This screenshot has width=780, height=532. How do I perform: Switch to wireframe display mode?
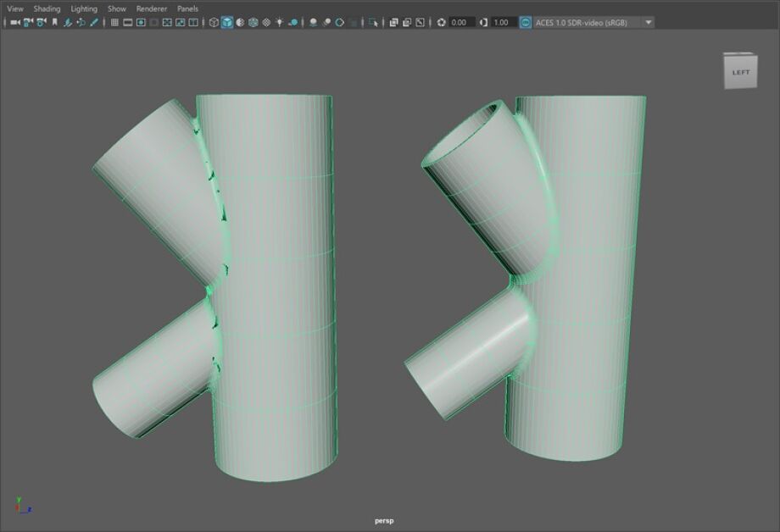[214, 22]
